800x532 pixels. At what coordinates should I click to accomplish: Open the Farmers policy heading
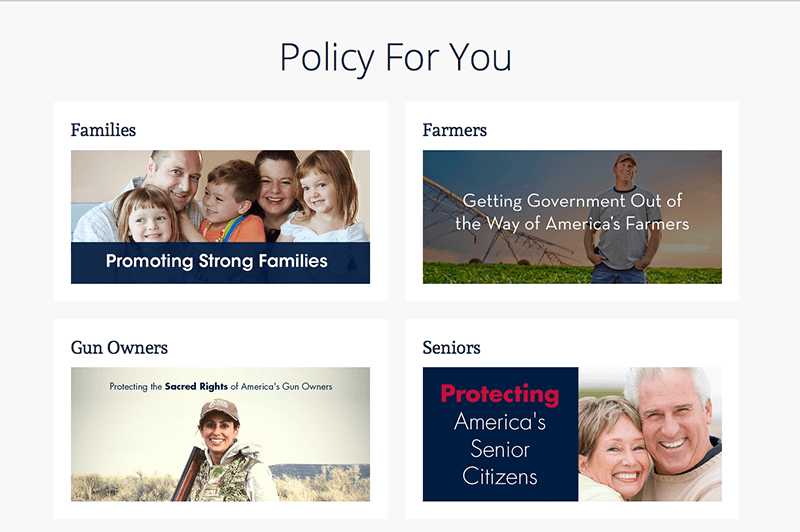coord(455,130)
